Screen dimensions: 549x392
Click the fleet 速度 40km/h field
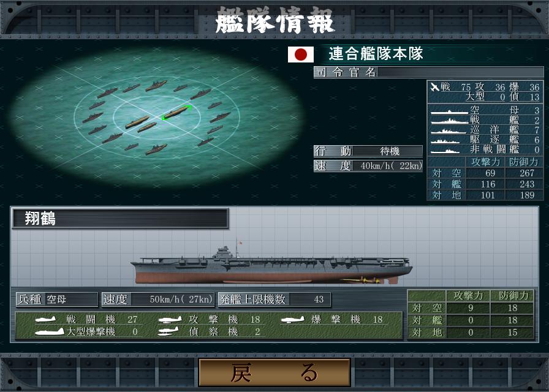pyautogui.click(x=368, y=165)
